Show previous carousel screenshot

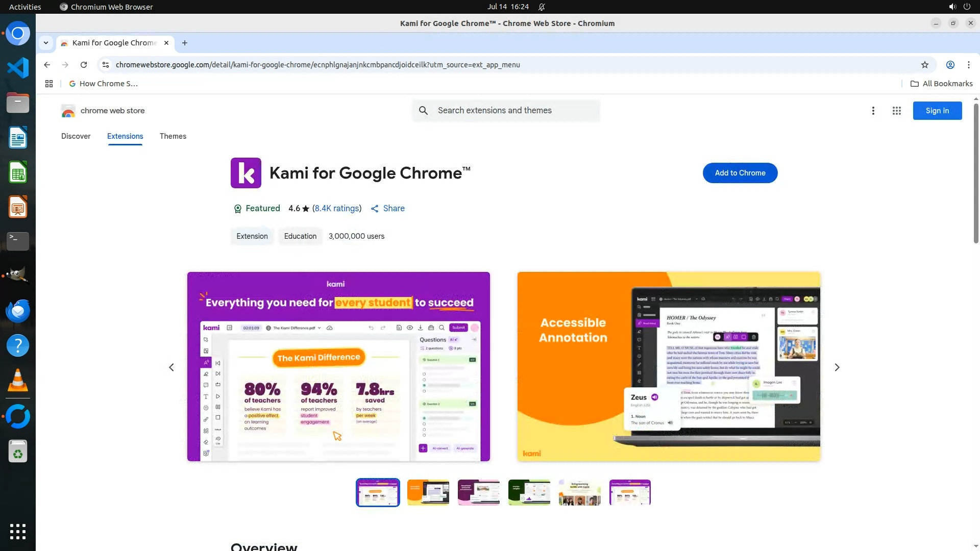(171, 367)
